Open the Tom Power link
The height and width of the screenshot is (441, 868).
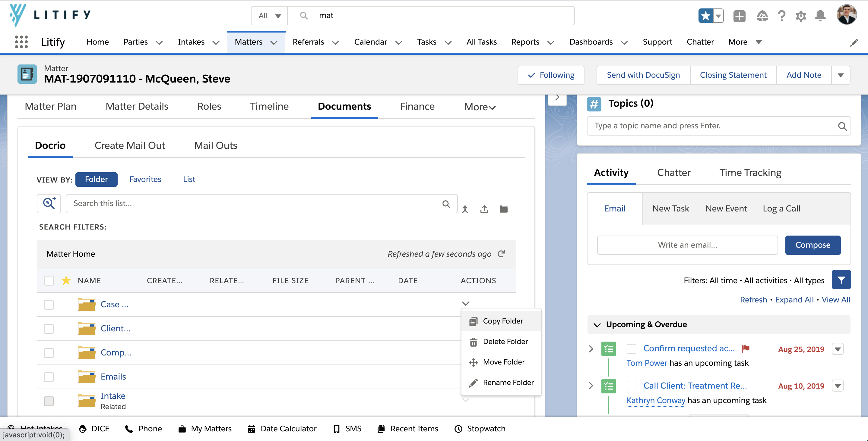coord(647,363)
